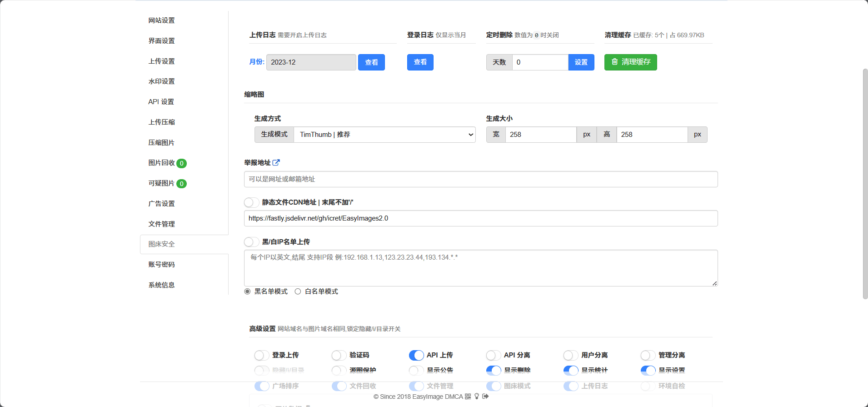Expand the 生成模式 TimThumb dropdown
This screenshot has height=407, width=868.
tap(384, 135)
